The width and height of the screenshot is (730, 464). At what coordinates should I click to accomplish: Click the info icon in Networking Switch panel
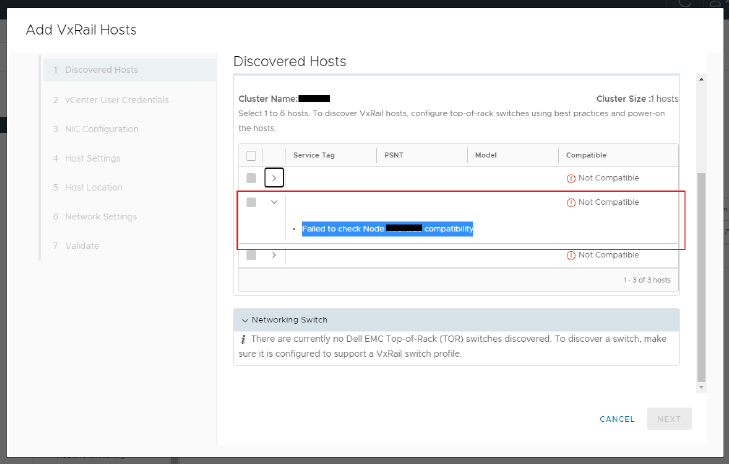coord(243,339)
